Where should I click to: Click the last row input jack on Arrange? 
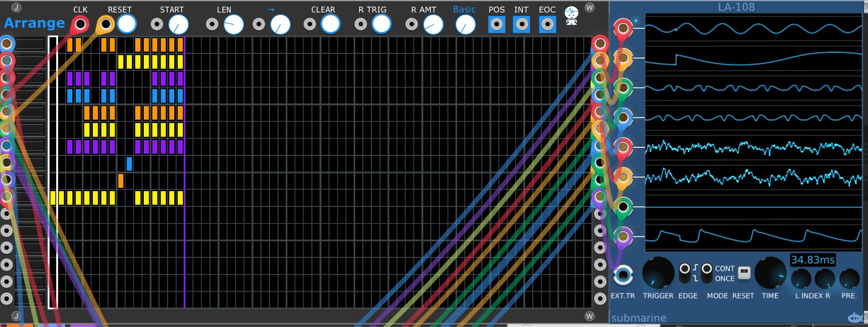pyautogui.click(x=7, y=299)
